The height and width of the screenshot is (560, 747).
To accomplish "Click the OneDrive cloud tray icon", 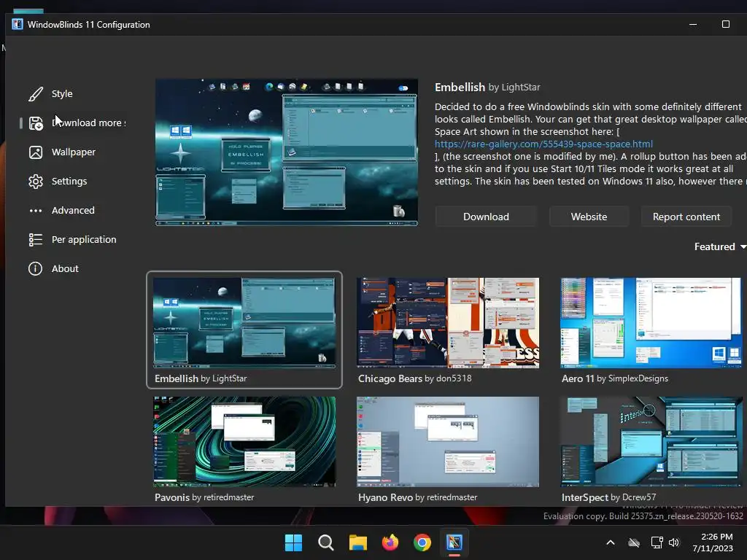I will point(634,542).
